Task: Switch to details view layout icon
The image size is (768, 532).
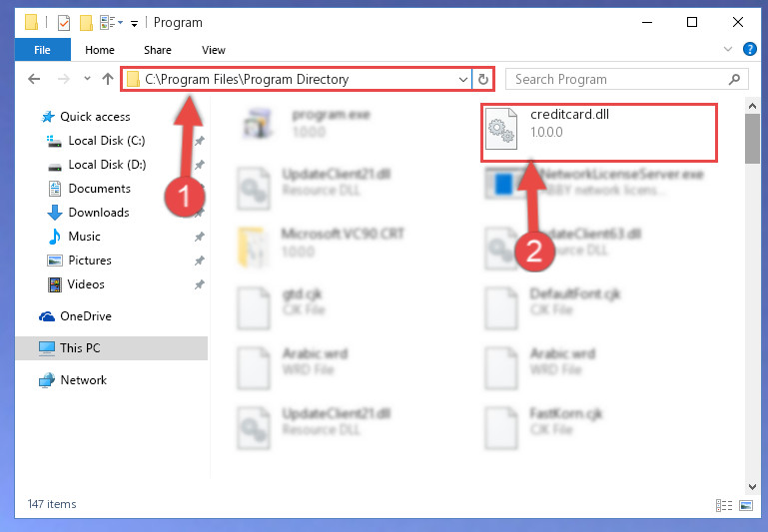Action: (x=724, y=505)
